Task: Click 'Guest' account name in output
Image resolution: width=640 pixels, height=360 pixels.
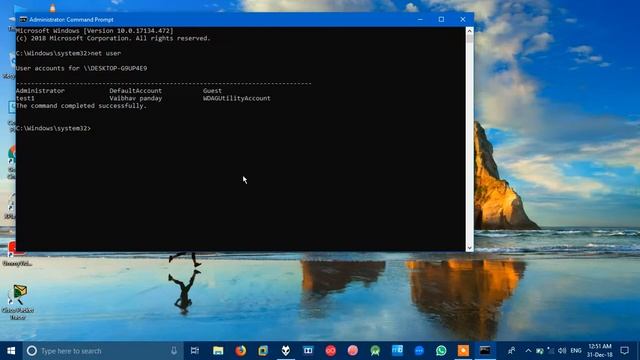Action: tap(212, 91)
